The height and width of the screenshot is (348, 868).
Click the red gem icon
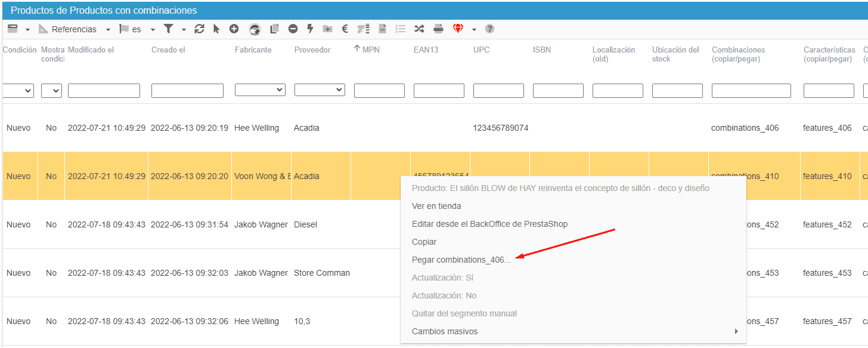[x=458, y=29]
